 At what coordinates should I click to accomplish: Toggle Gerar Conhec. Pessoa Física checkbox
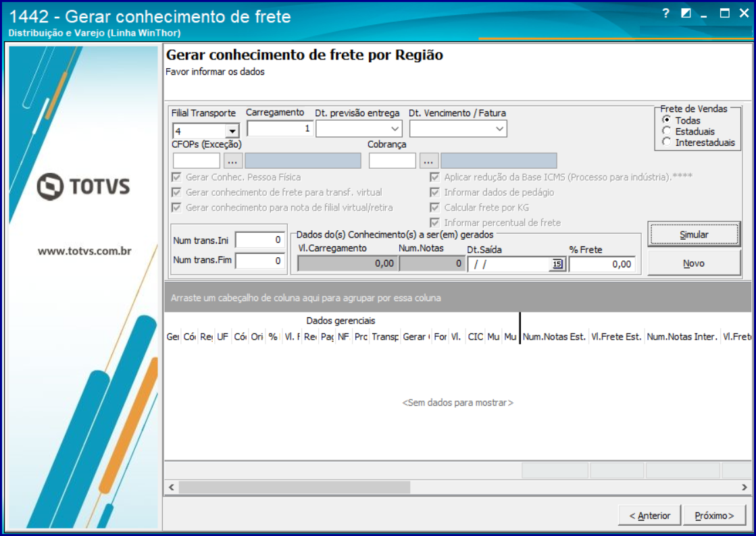pos(177,178)
